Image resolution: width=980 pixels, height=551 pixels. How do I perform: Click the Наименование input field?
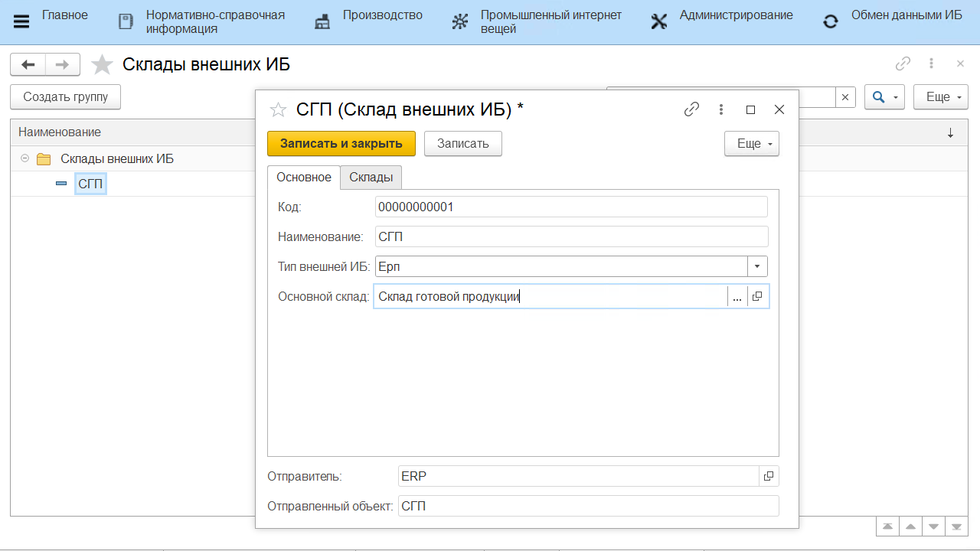click(x=570, y=236)
